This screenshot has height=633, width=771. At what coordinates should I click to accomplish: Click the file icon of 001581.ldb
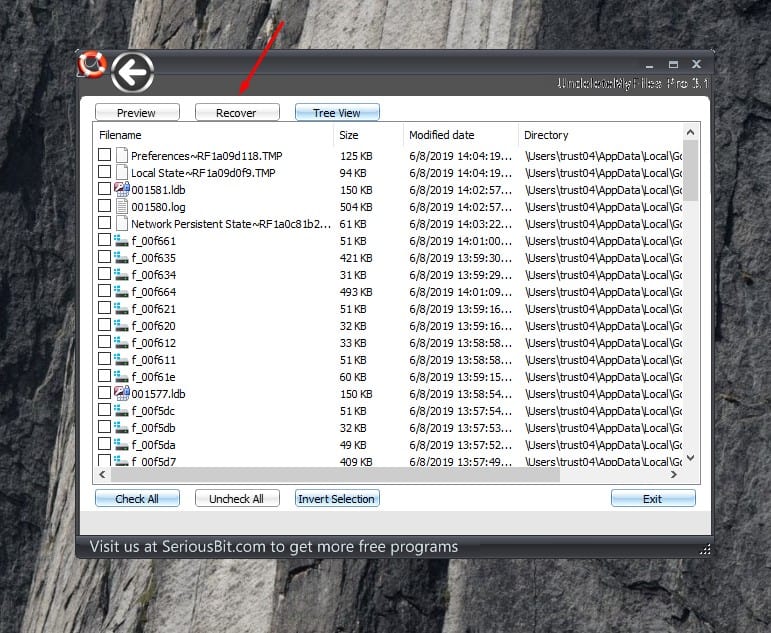pos(122,189)
